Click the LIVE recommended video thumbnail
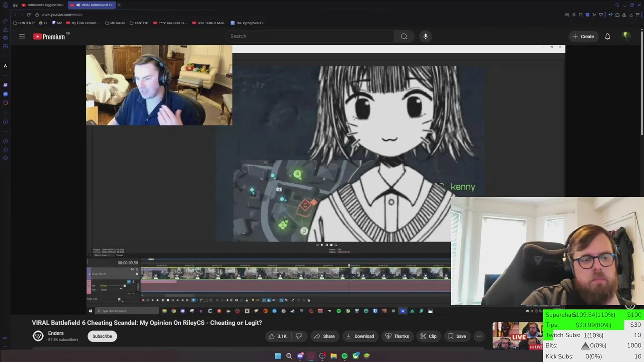Screen dimensions: 644x362 (517, 336)
